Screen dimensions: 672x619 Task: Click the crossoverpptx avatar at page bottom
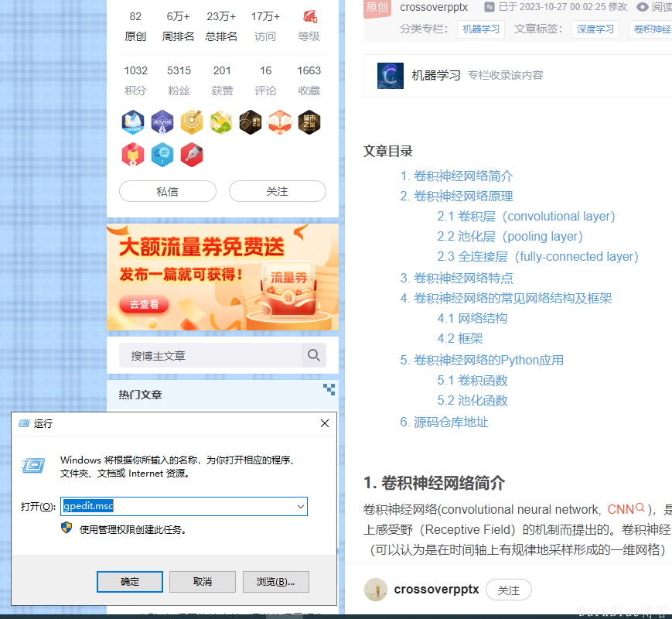(375, 590)
